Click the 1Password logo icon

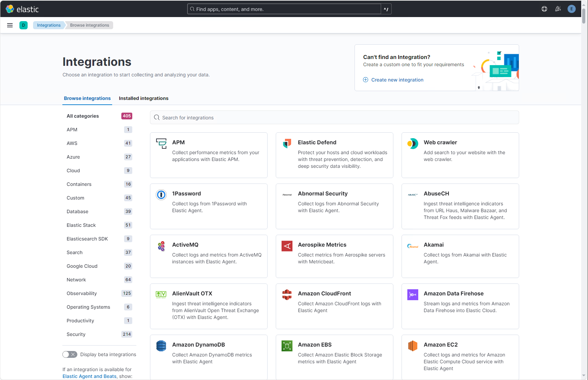161,194
